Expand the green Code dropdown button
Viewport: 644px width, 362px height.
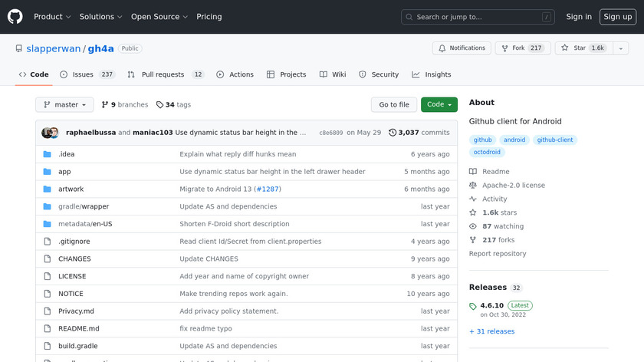(x=439, y=105)
